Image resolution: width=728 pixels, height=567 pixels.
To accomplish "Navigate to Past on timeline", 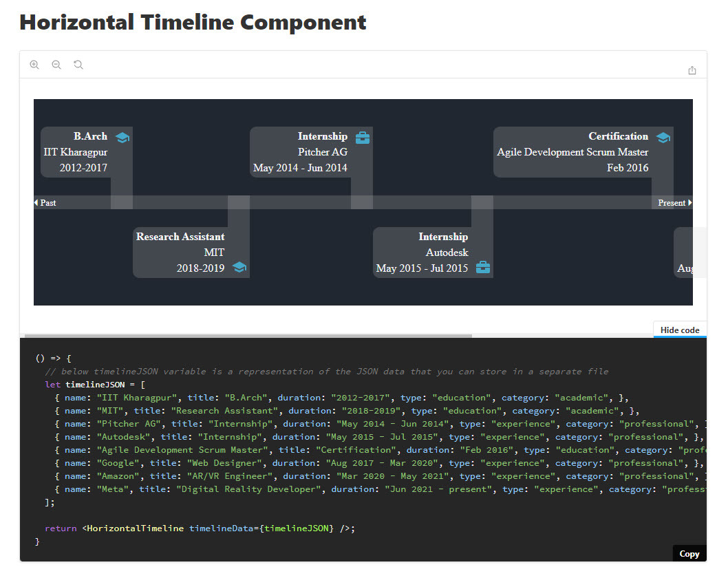I will 45,202.
